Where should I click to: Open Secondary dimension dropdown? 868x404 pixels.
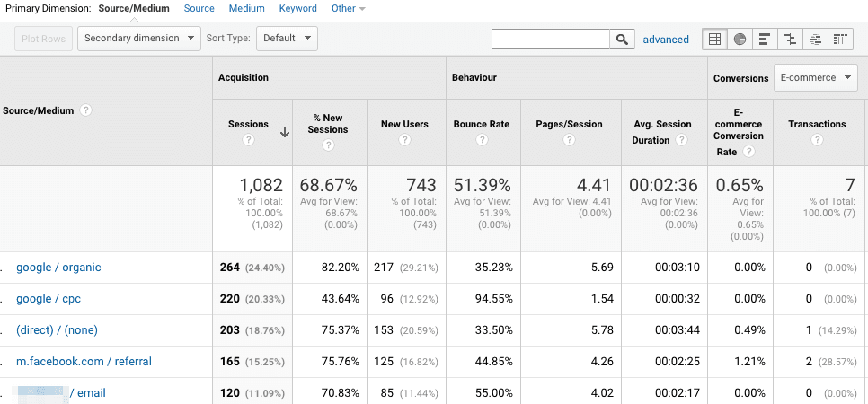pos(139,39)
